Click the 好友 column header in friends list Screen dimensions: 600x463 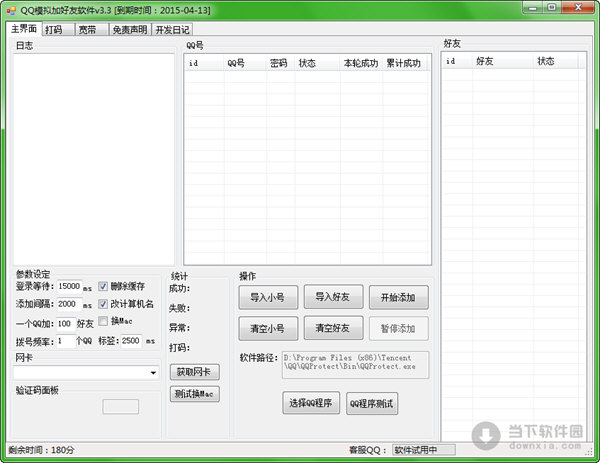click(502, 61)
